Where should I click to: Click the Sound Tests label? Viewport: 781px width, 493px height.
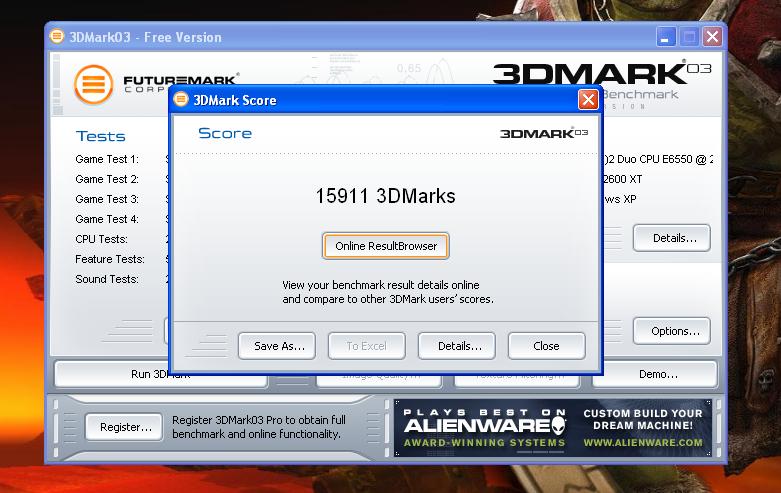click(x=107, y=279)
